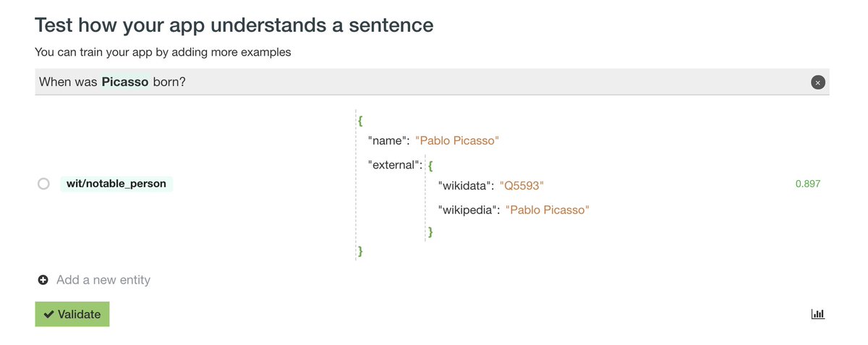Click the name value "Pablo Picasso"
Screen dimensions: 868x345
[457, 140]
